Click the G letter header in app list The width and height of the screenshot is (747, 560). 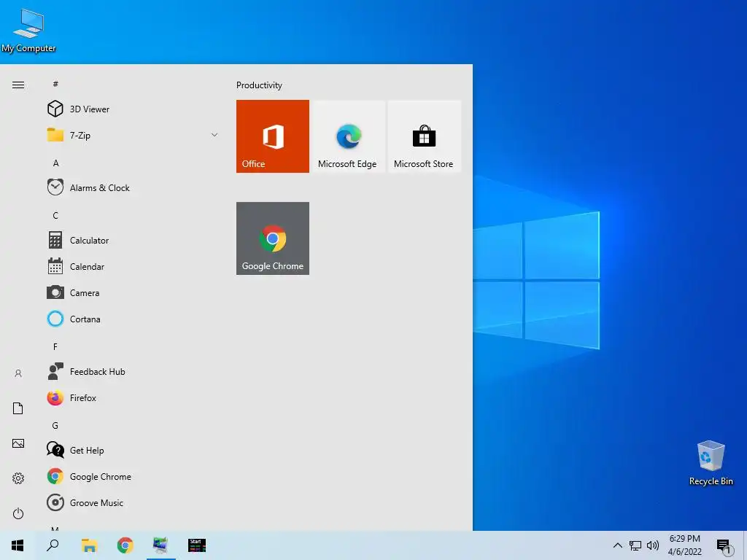point(55,425)
